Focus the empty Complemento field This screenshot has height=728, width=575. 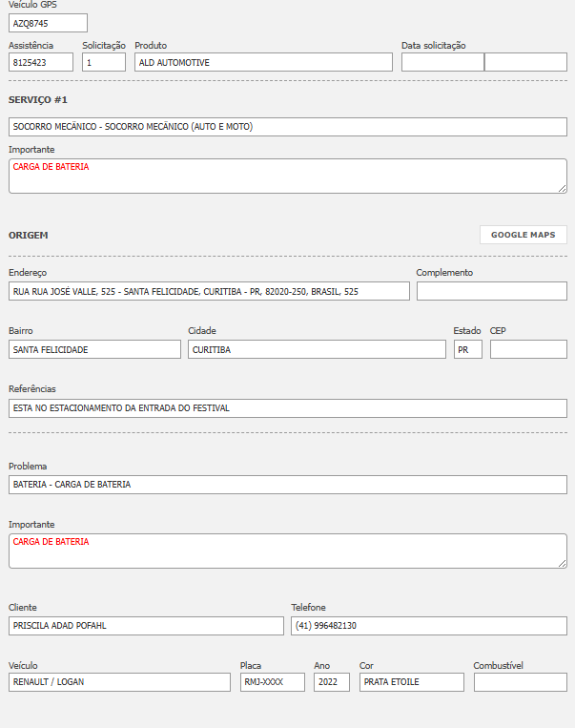[491, 291]
